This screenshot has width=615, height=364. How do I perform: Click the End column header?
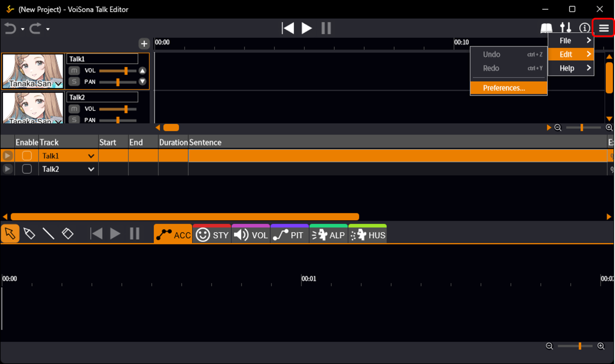[143, 142]
